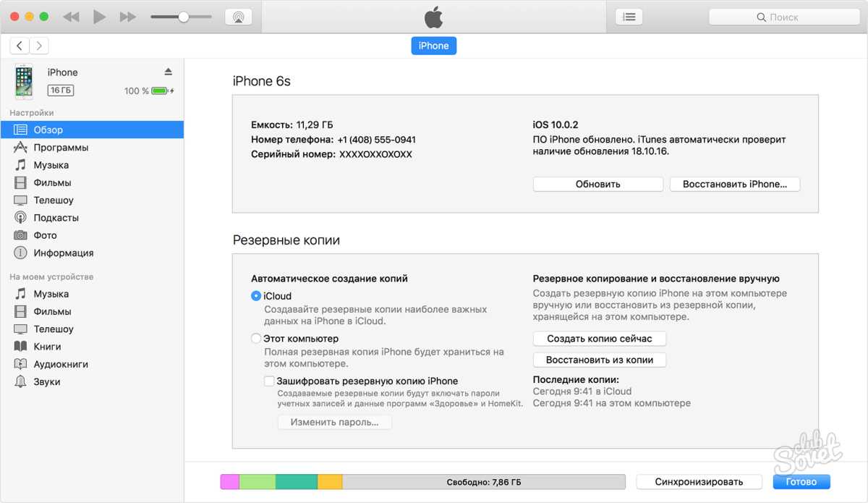Image resolution: width=868 pixels, height=503 pixels.
Task: Open Обзор in the sidebar
Action: click(48, 130)
